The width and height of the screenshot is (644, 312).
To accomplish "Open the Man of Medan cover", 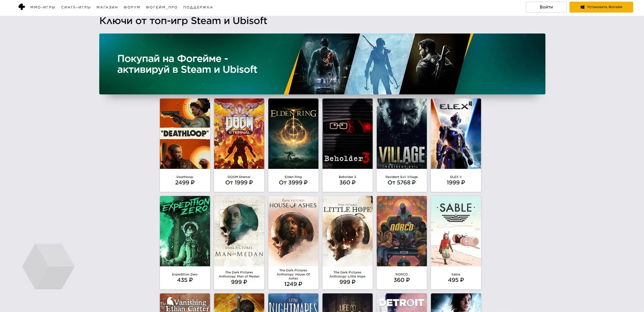I will coord(239,231).
